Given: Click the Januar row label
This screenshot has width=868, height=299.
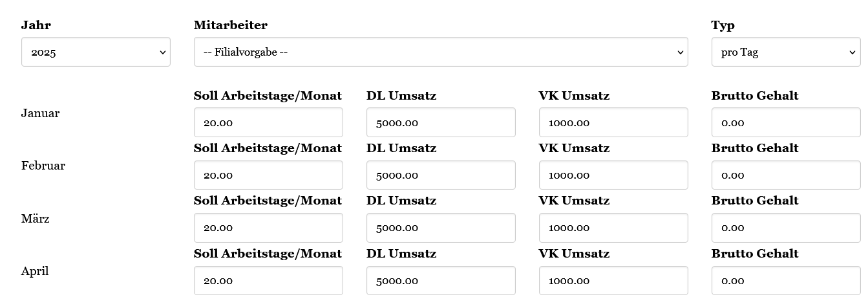Looking at the screenshot, I should [40, 113].
